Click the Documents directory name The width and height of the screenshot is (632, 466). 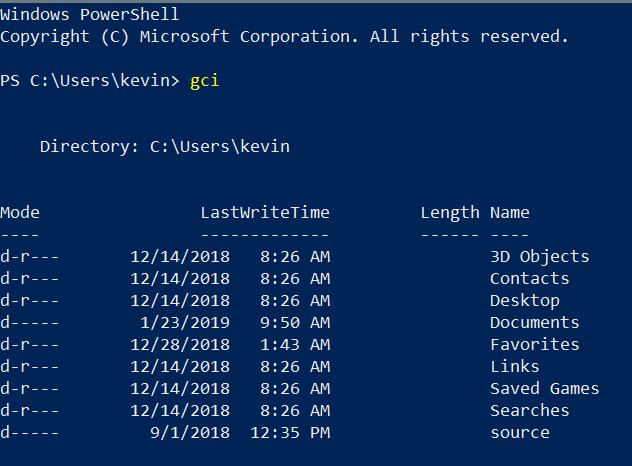[x=534, y=323]
